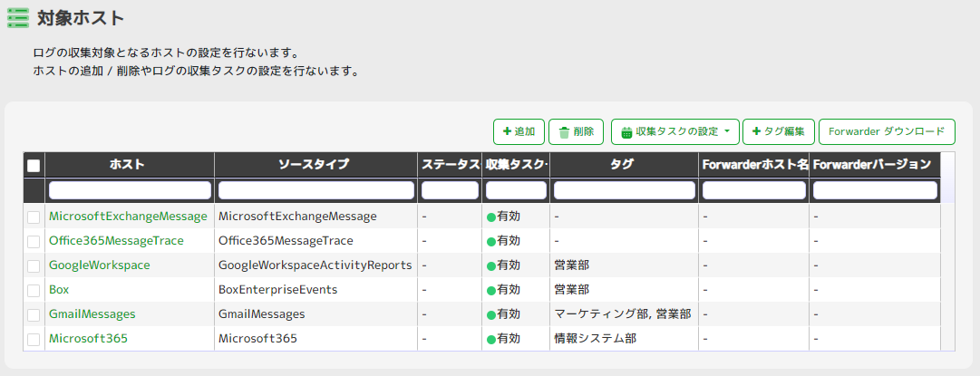Click the GoogleWorkspaceActivityReports source type cell
The height and width of the screenshot is (376, 980).
[315, 265]
